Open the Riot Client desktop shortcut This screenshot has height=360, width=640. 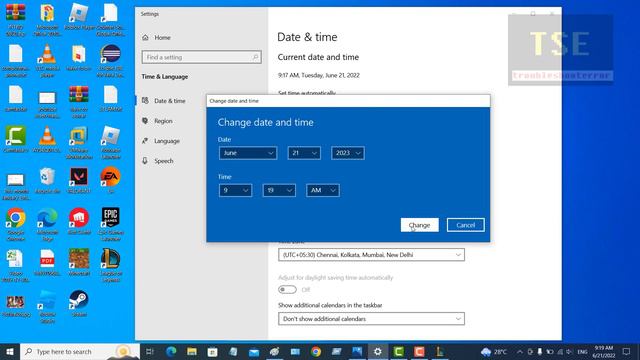pyautogui.click(x=79, y=221)
